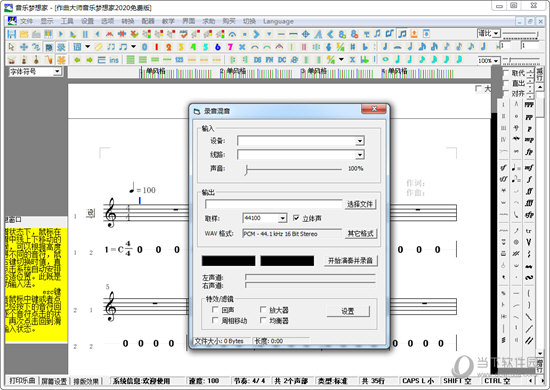
Task: Enable the 回声 echo effect checkbox
Action: (x=215, y=309)
